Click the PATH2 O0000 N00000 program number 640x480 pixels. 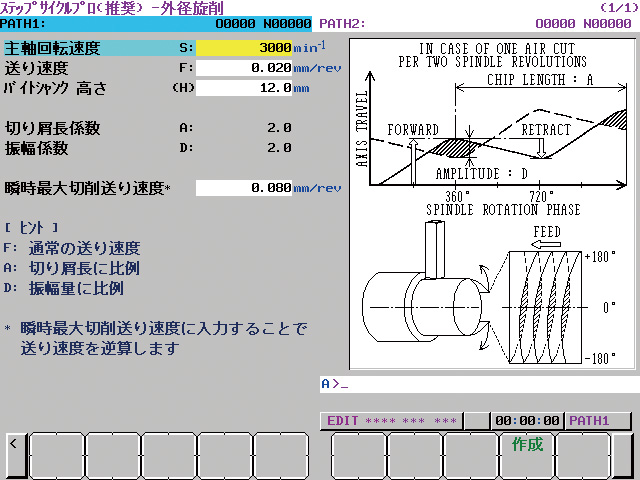pyautogui.click(x=583, y=24)
